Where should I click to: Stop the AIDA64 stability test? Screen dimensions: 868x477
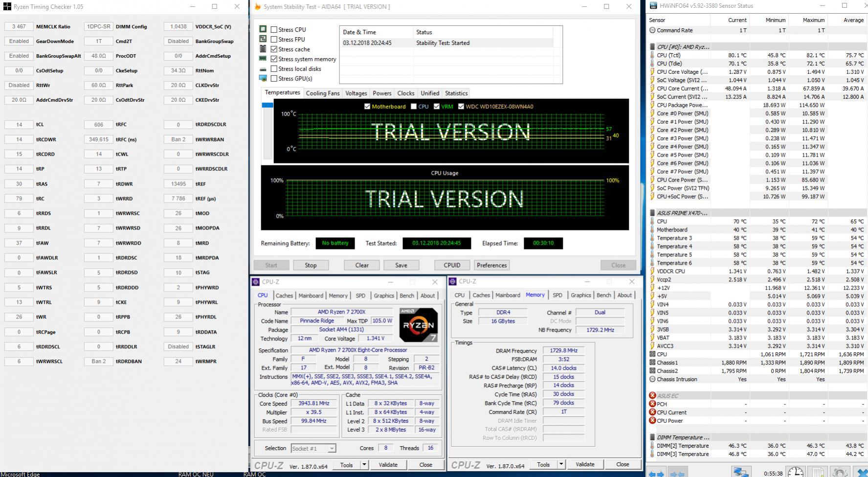311,265
